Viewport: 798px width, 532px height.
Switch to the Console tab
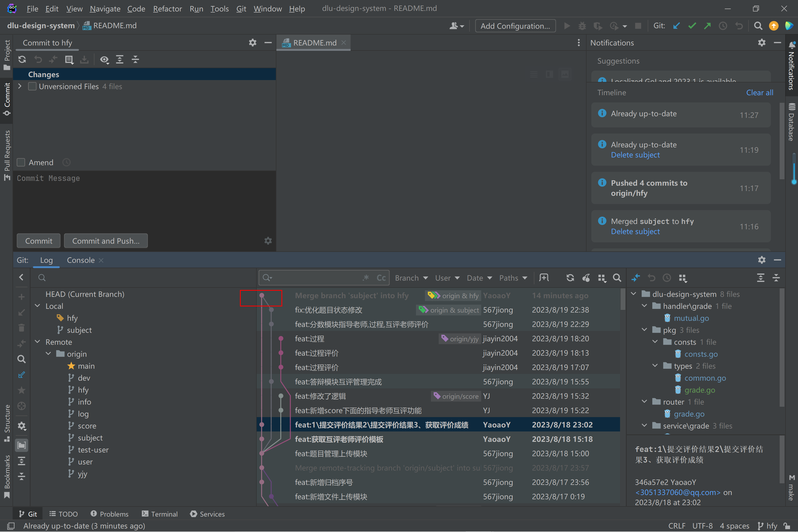[81, 260]
